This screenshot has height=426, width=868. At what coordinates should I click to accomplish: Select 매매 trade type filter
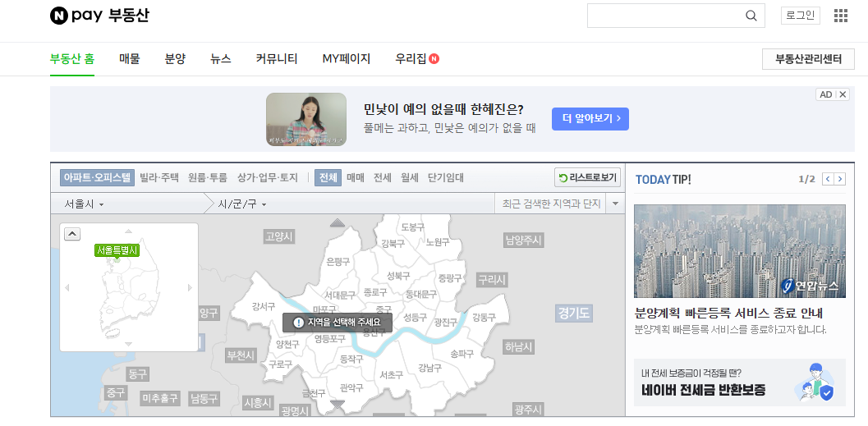356,177
